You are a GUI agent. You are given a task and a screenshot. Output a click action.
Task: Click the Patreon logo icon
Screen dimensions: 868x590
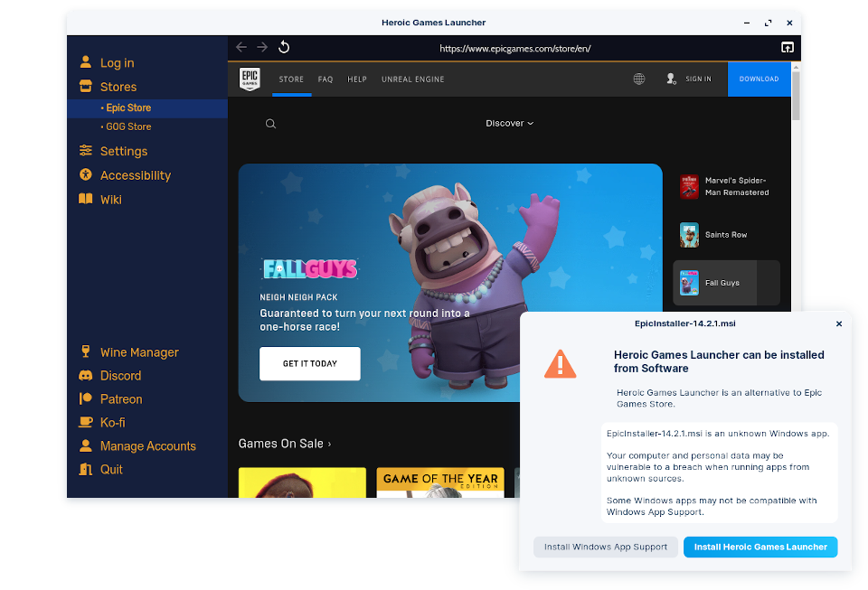(85, 398)
